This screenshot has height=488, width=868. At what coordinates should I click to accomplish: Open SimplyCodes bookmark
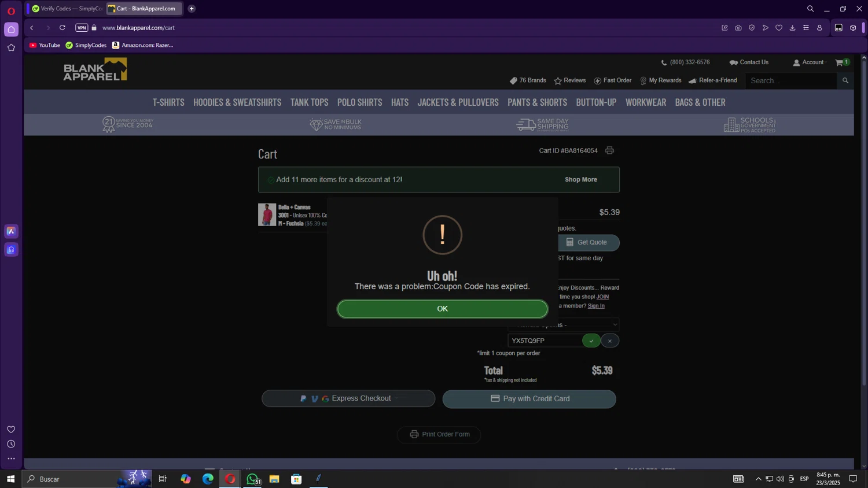point(86,45)
